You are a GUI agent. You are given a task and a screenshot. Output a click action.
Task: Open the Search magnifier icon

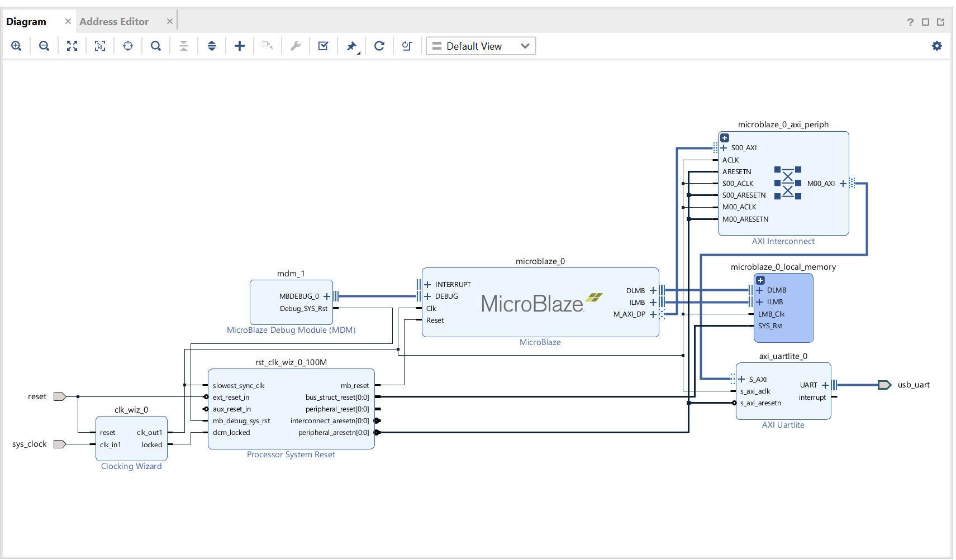[x=156, y=46]
